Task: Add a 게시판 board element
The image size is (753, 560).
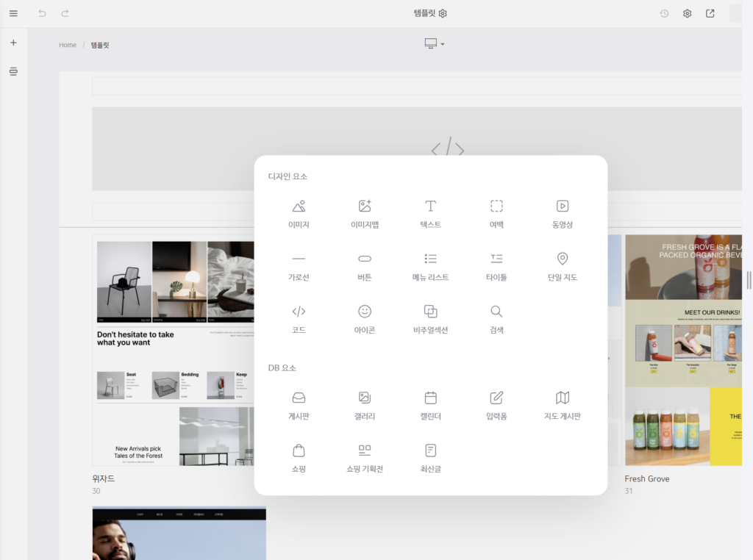Action: tap(299, 406)
